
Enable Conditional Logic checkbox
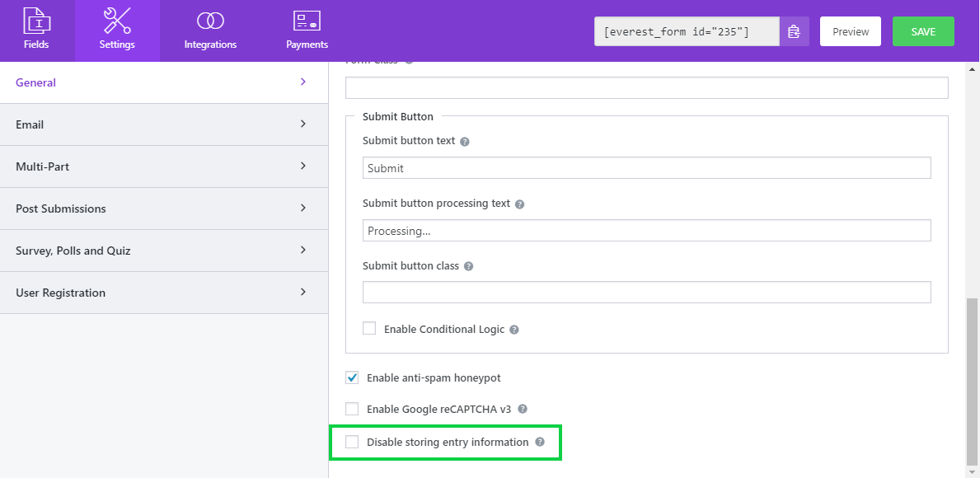[x=369, y=328]
